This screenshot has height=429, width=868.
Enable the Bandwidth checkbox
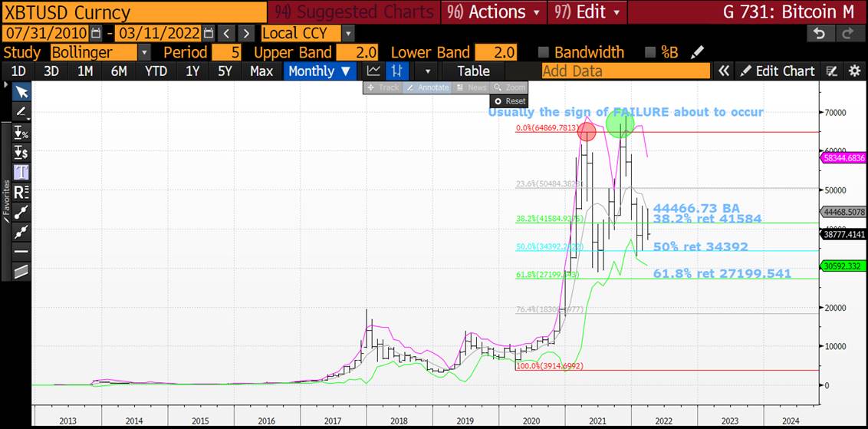[544, 53]
